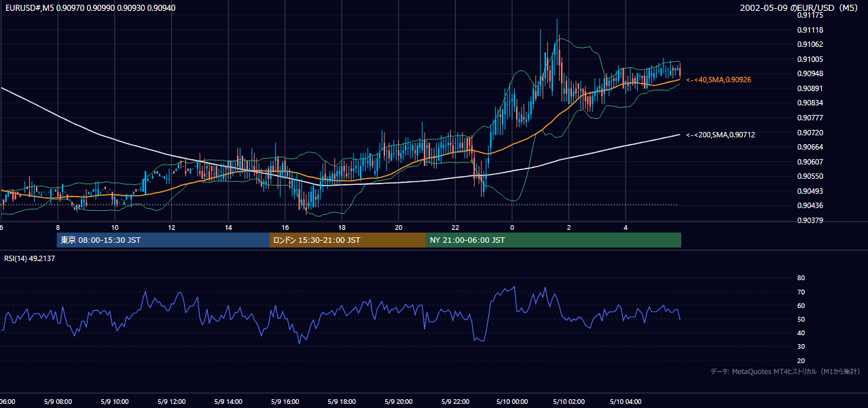Click hour label 14 under the price chart

[229, 227]
